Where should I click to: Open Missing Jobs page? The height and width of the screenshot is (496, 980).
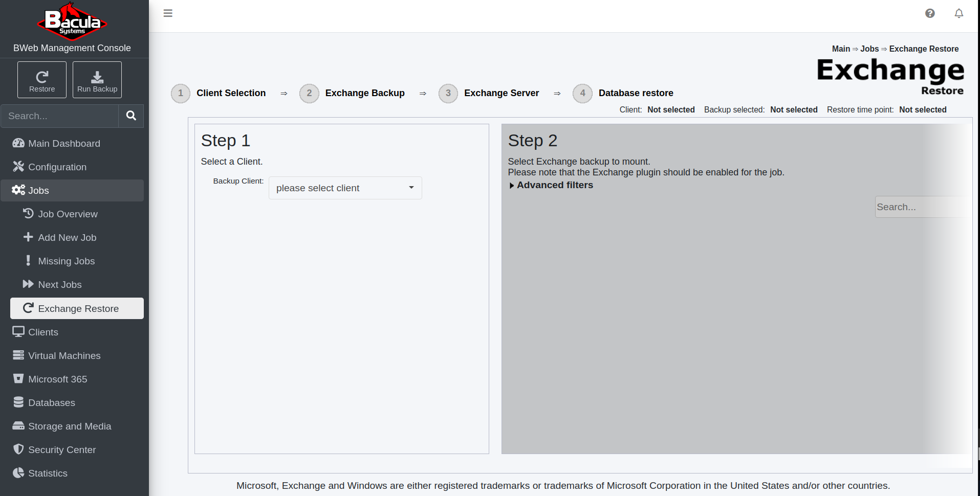[x=77, y=261]
